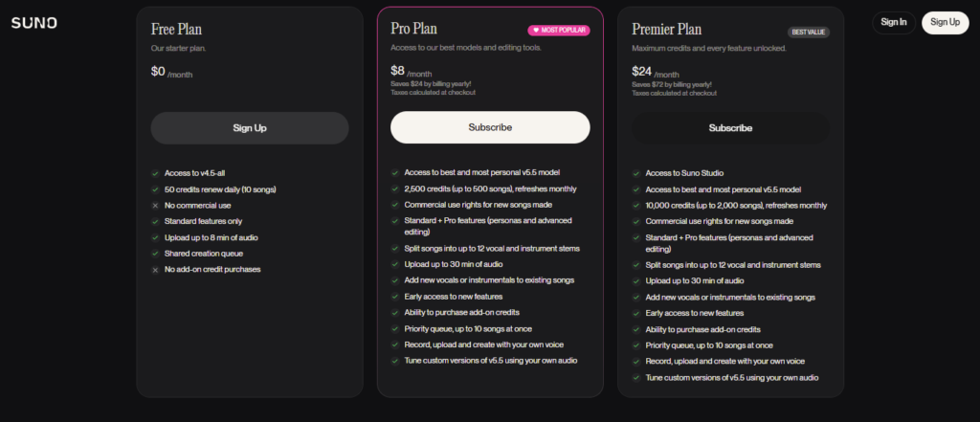980x422 pixels.
Task: Click the Most Popular badge
Action: pyautogui.click(x=559, y=31)
